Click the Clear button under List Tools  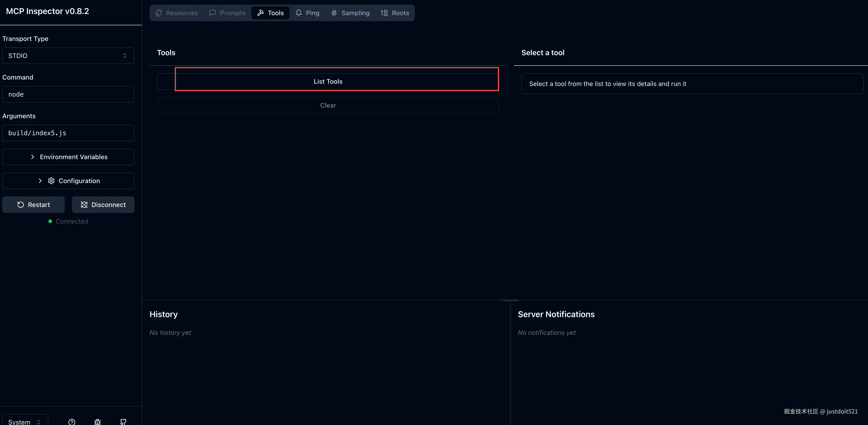[x=328, y=105]
